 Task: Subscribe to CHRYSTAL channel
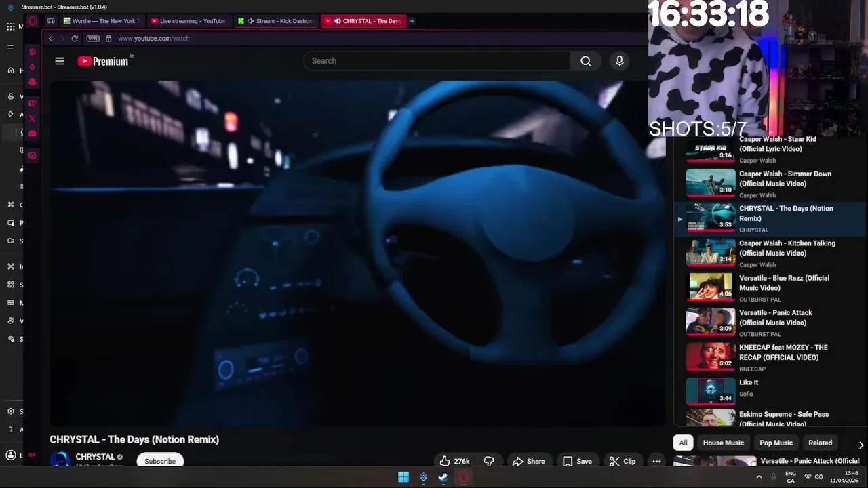(x=160, y=461)
